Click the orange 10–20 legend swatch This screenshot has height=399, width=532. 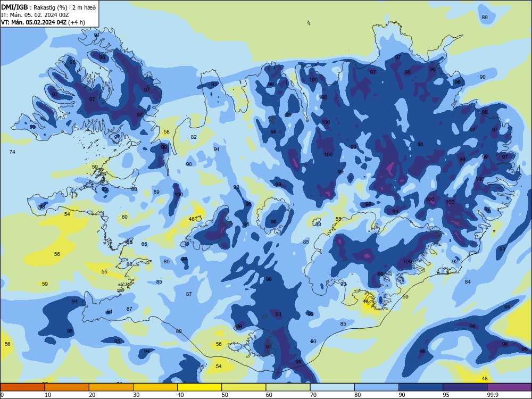67,387
